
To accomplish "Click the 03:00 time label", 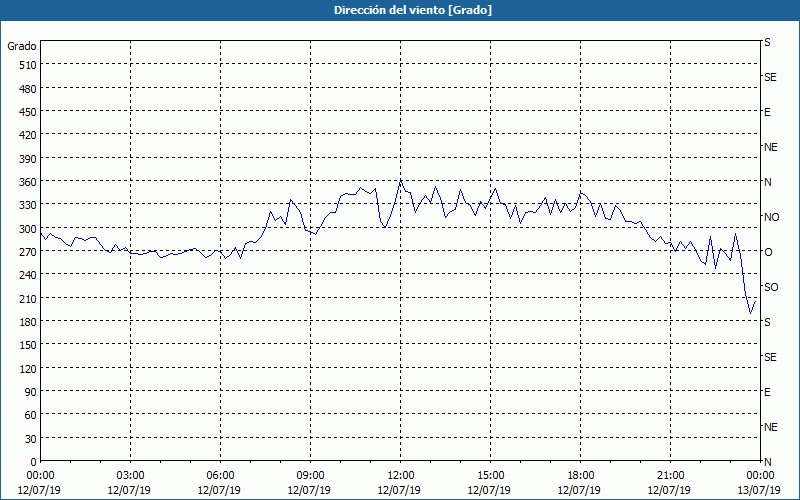I will point(130,476).
